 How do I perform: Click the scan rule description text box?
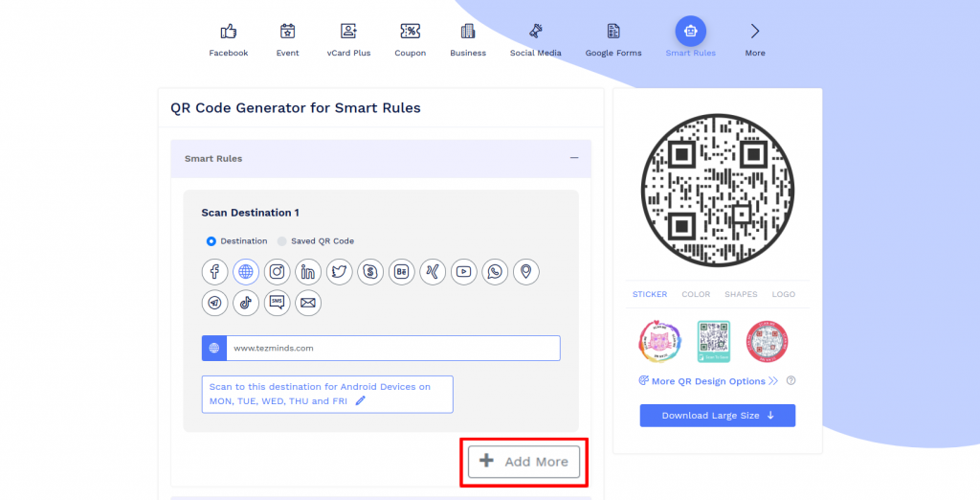(327, 395)
